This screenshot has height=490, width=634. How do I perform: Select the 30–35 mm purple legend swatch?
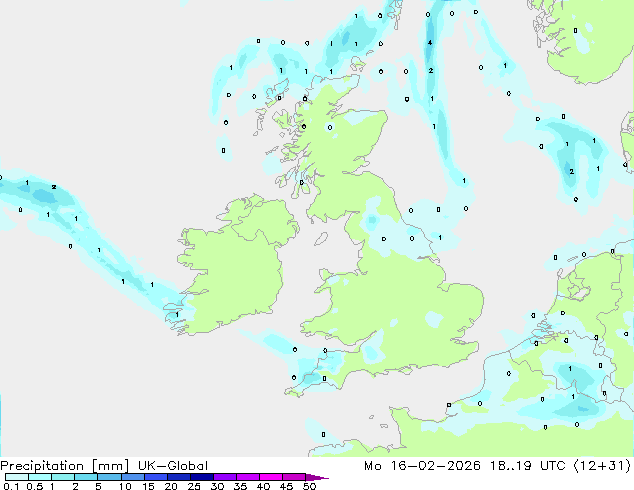pyautogui.click(x=225, y=477)
